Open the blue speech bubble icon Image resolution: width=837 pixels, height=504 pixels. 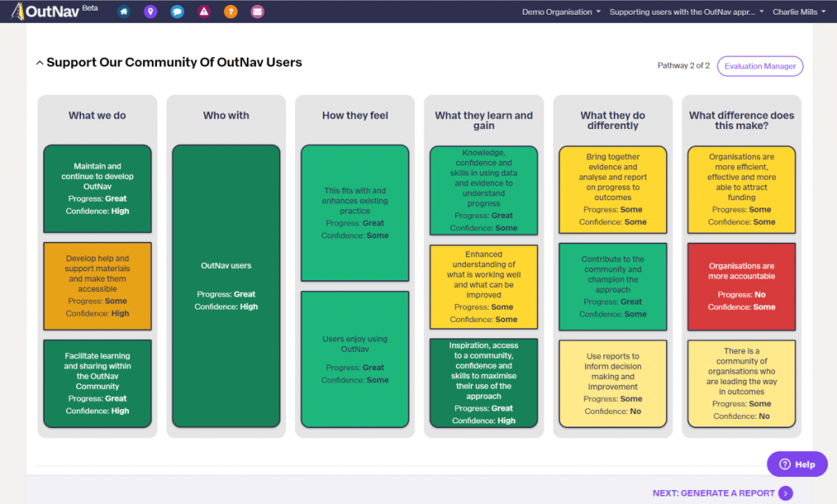pyautogui.click(x=177, y=11)
